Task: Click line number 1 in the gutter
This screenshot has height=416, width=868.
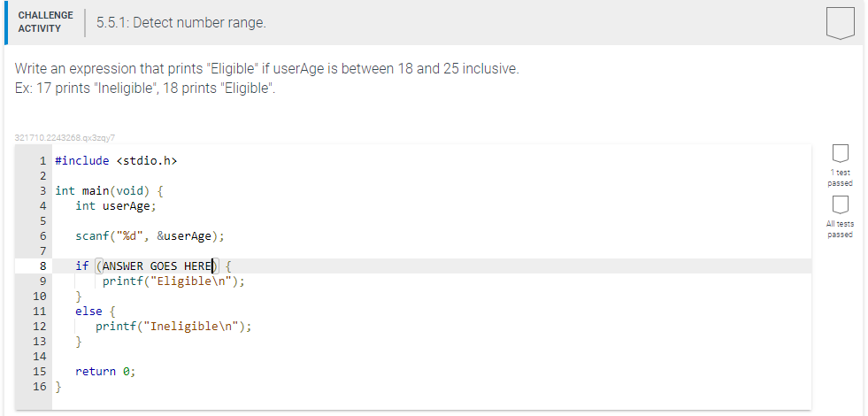Action: 42,161
